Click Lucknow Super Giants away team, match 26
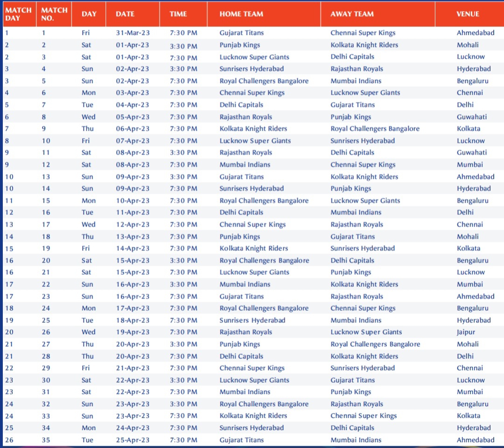The width and height of the screenshot is (504, 448). [x=366, y=332]
